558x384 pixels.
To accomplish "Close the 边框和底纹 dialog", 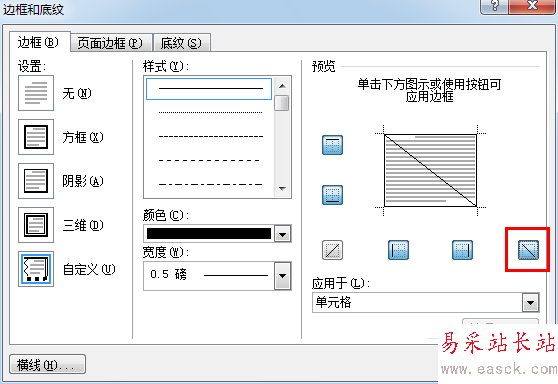I will [x=532, y=6].
